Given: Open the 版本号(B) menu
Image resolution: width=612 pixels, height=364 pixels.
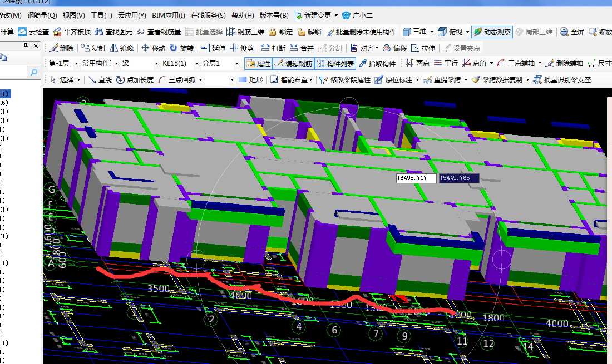Looking at the screenshot, I should [274, 15].
